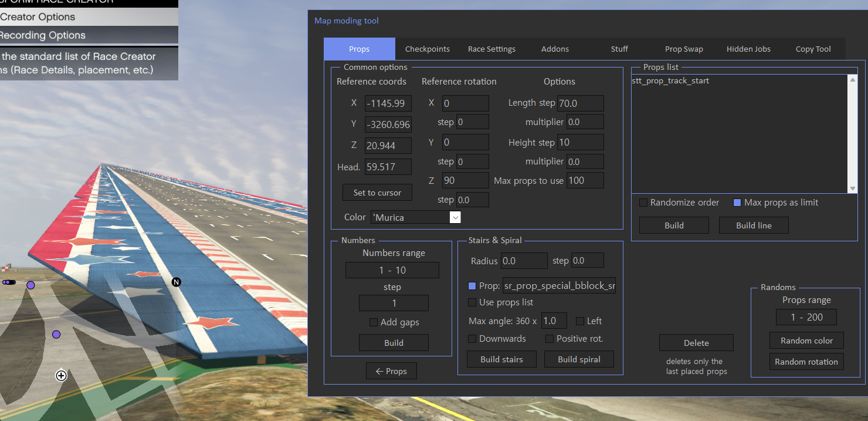Click the Reference rotation Y field
Viewport: 868px width, 421px height.
(466, 142)
